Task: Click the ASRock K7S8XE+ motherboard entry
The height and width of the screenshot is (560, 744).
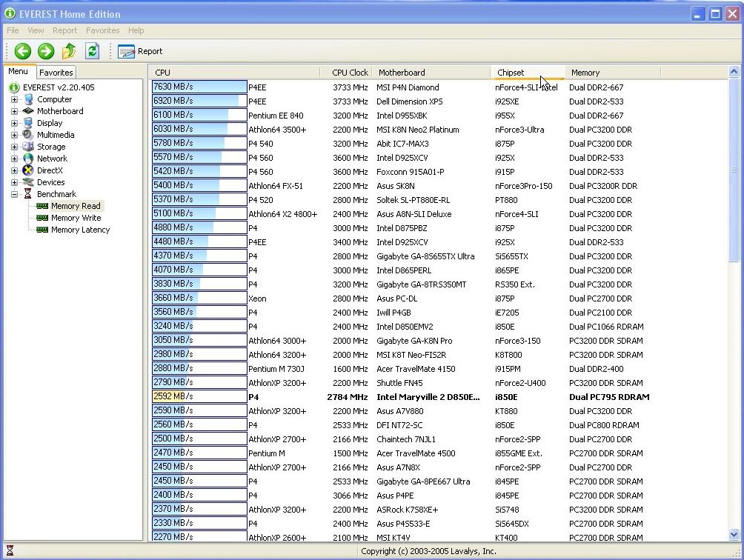Action: [x=407, y=510]
